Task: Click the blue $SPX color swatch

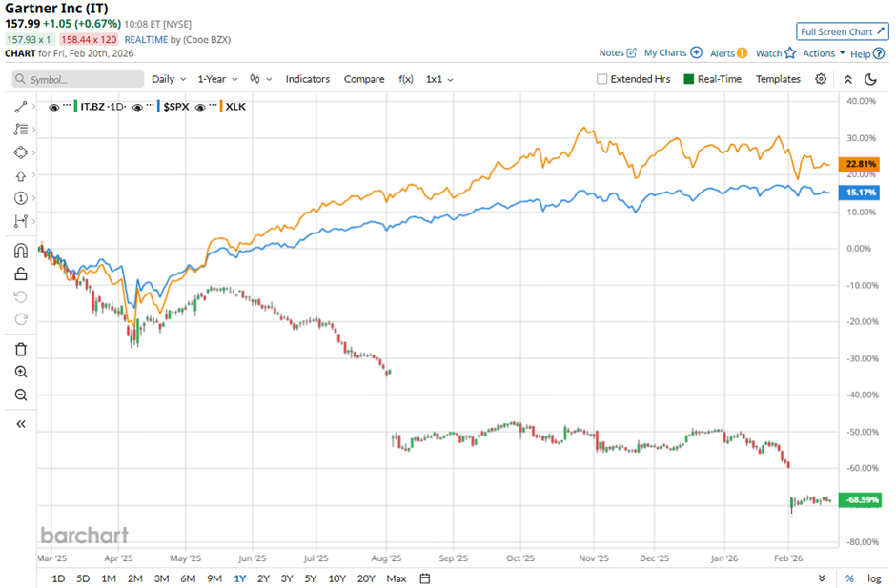Action: [x=159, y=107]
